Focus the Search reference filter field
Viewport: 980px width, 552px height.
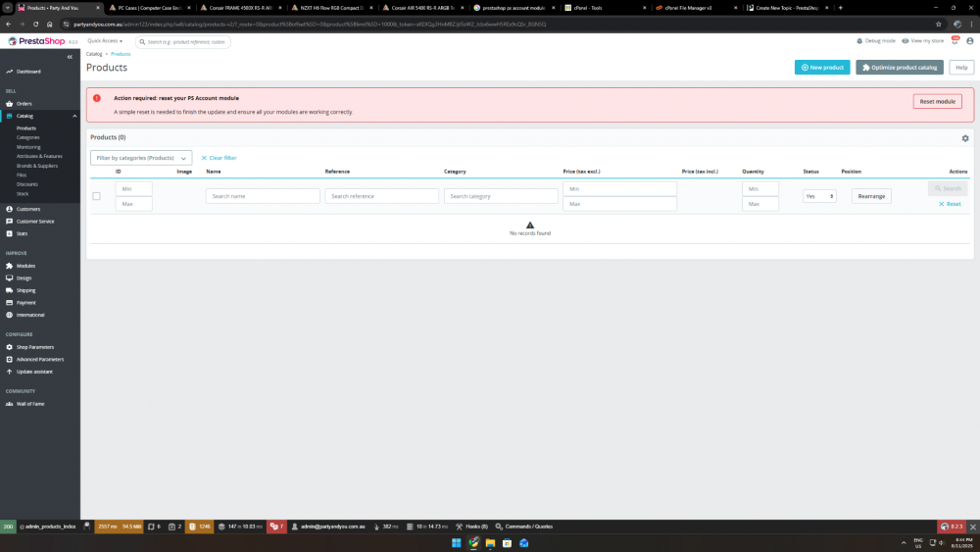(x=381, y=196)
